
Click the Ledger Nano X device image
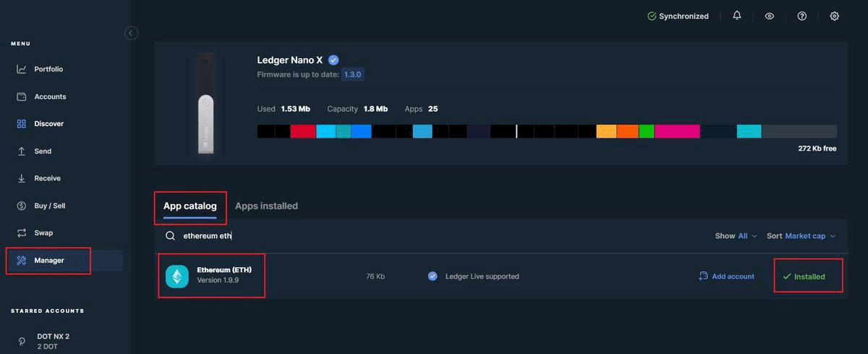[206, 103]
